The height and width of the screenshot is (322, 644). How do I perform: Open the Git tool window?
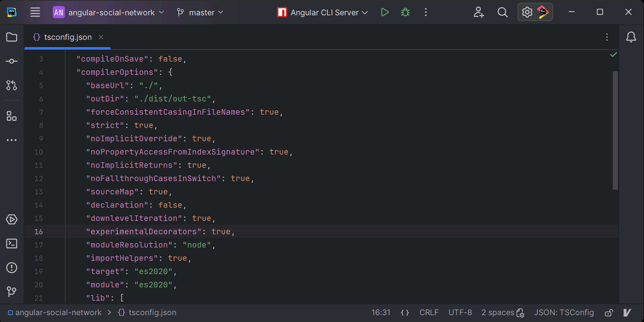pyautogui.click(x=12, y=291)
